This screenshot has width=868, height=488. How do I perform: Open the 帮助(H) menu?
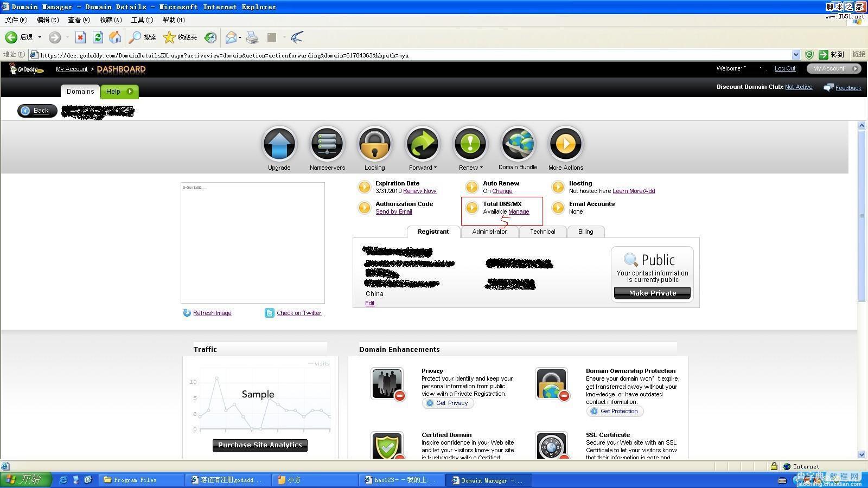174,20
